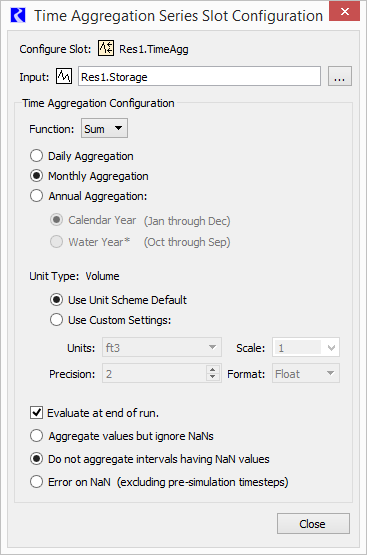This screenshot has width=367, height=555.
Task: Open the slot selector with the ellipsis button
Action: [340, 76]
